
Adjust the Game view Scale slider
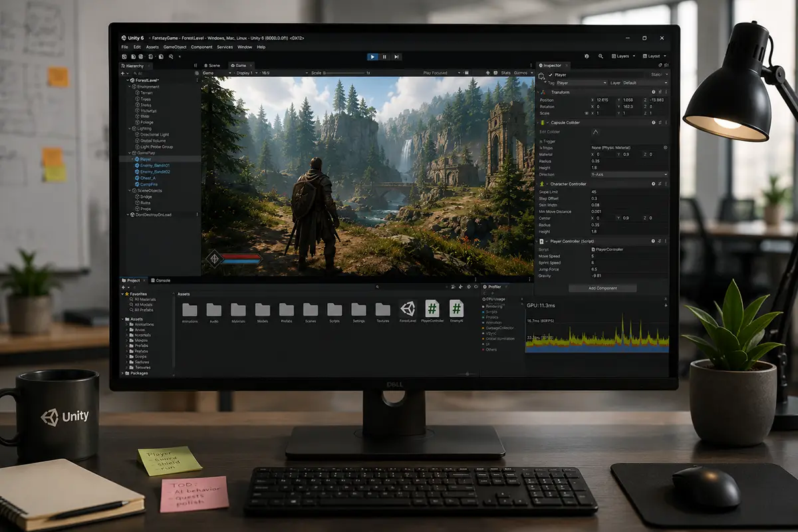tap(344, 72)
